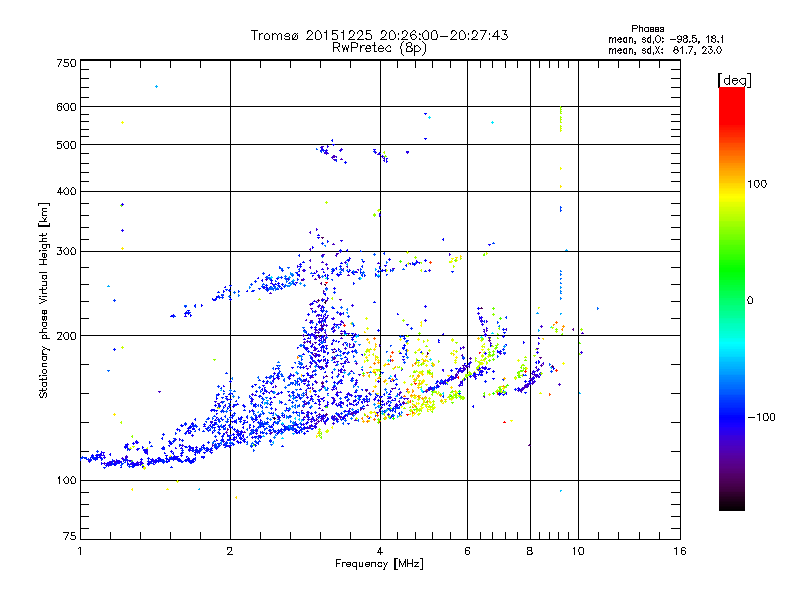The width and height of the screenshot is (800, 600).
Task: Click the '[deg]' colorbar unit label
Action: [734, 80]
